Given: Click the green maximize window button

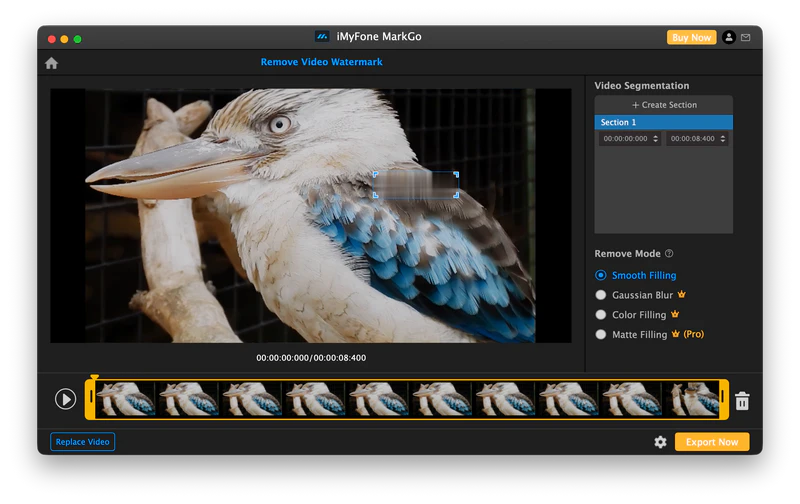Looking at the screenshot, I should (78, 39).
